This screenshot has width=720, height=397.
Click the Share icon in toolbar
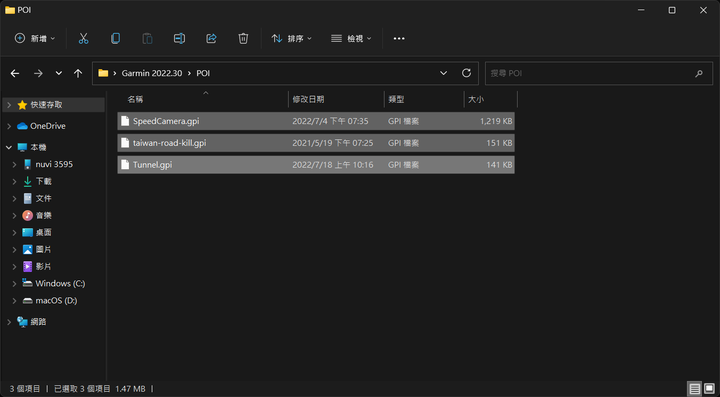[211, 39]
